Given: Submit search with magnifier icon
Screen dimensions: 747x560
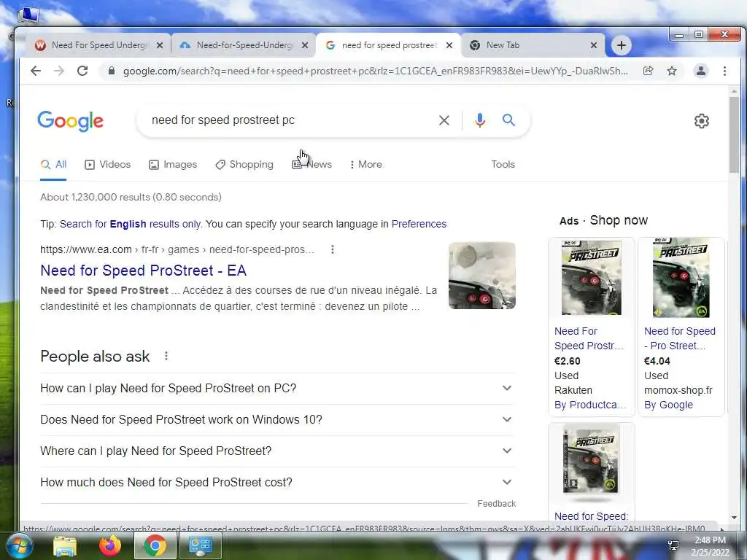Looking at the screenshot, I should click(508, 120).
